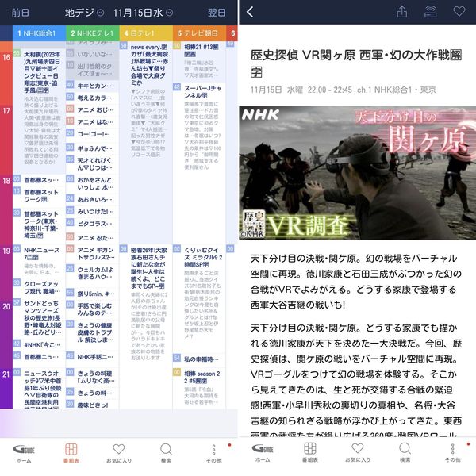Open 検索 tab in right screen
The image size is (476, 476).
point(405,453)
